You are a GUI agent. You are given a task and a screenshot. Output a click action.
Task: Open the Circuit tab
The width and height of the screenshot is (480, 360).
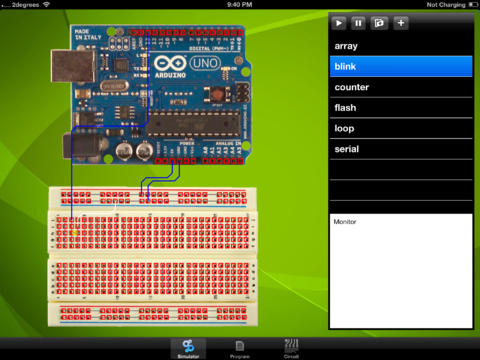(291, 349)
